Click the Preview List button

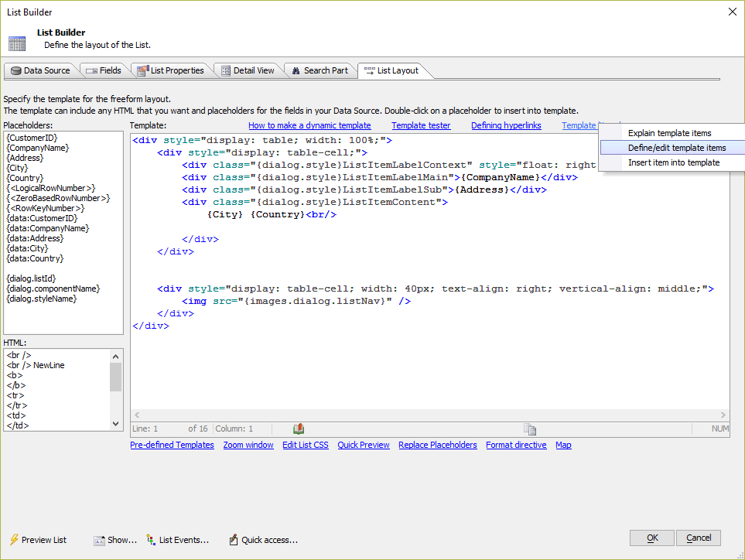38,540
